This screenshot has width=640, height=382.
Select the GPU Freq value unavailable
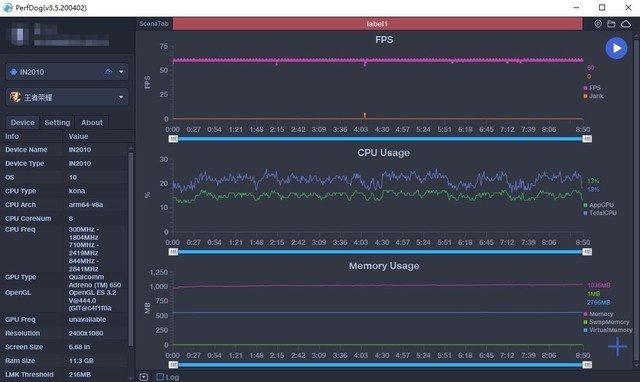click(x=87, y=320)
